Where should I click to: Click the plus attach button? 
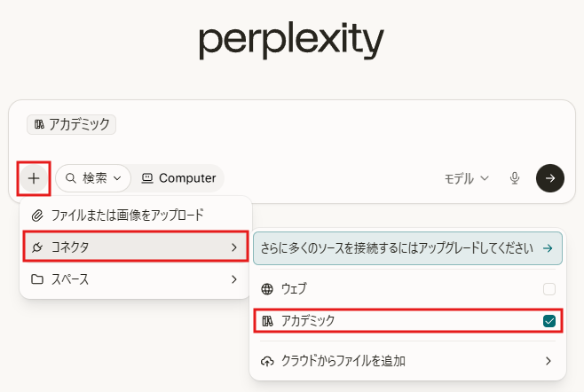click(34, 178)
